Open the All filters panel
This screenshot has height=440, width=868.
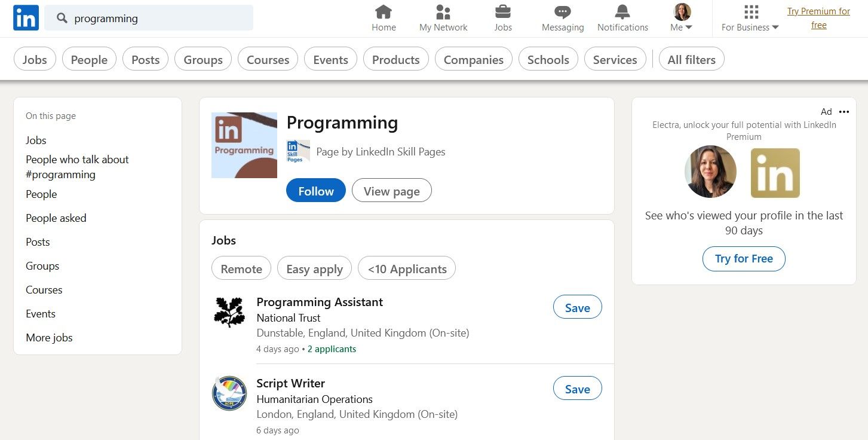(x=691, y=59)
